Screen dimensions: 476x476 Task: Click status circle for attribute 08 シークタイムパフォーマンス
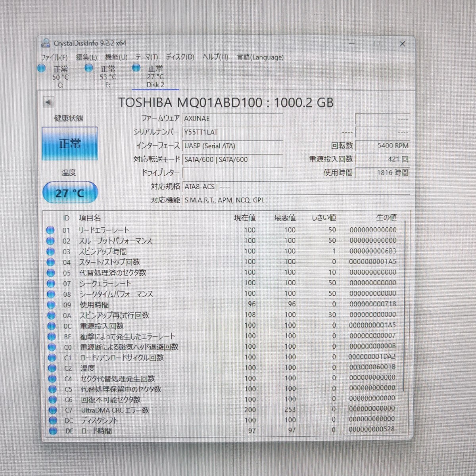click(x=51, y=294)
